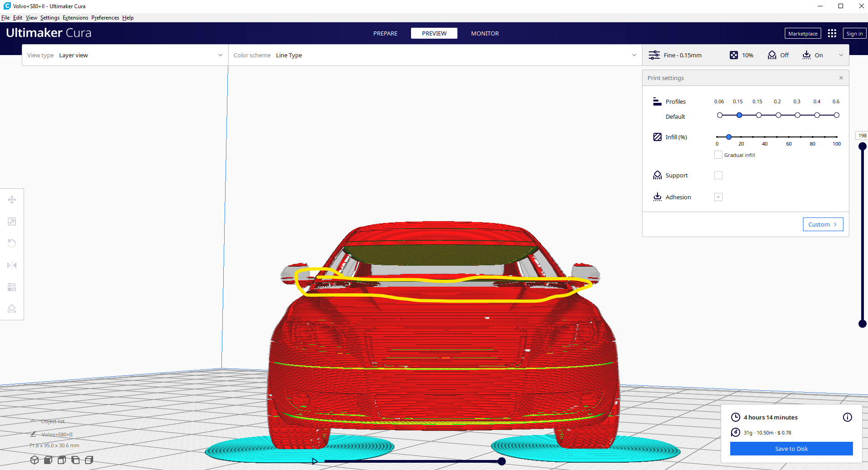This screenshot has width=868, height=470.
Task: Select the Move tool in left toolbar
Action: tap(12, 200)
